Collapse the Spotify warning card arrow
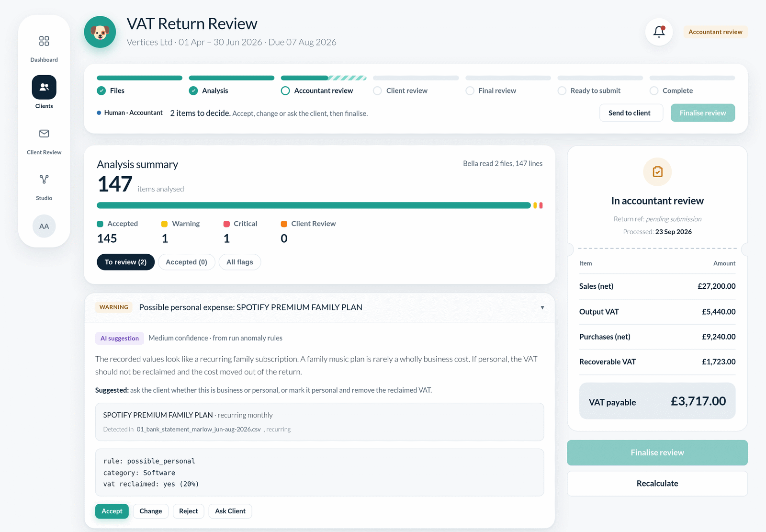Screen dimensions: 766x532 542,307
